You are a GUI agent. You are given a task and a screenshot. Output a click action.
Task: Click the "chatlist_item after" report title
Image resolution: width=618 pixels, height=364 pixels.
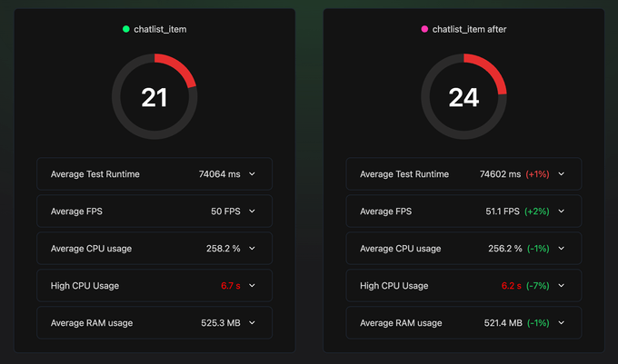469,29
